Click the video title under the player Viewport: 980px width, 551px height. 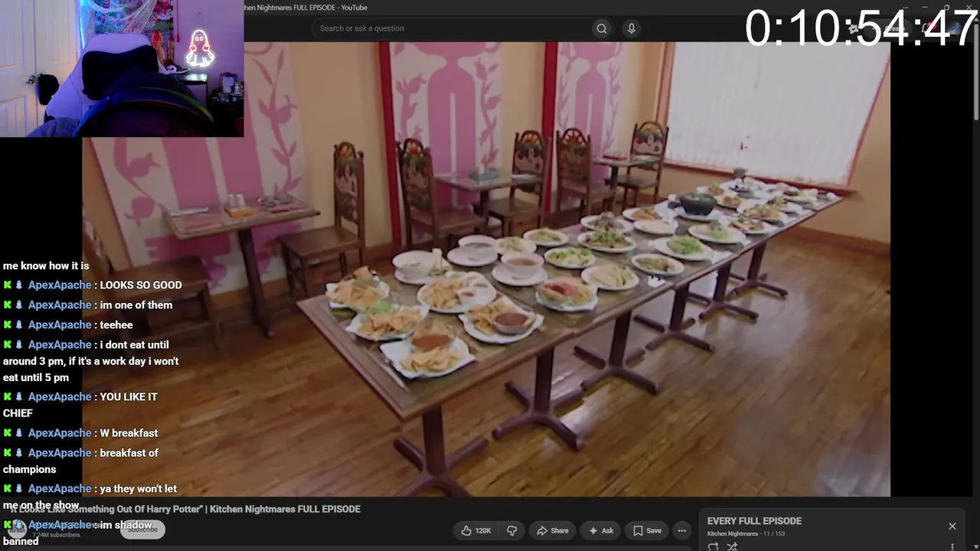(x=185, y=509)
